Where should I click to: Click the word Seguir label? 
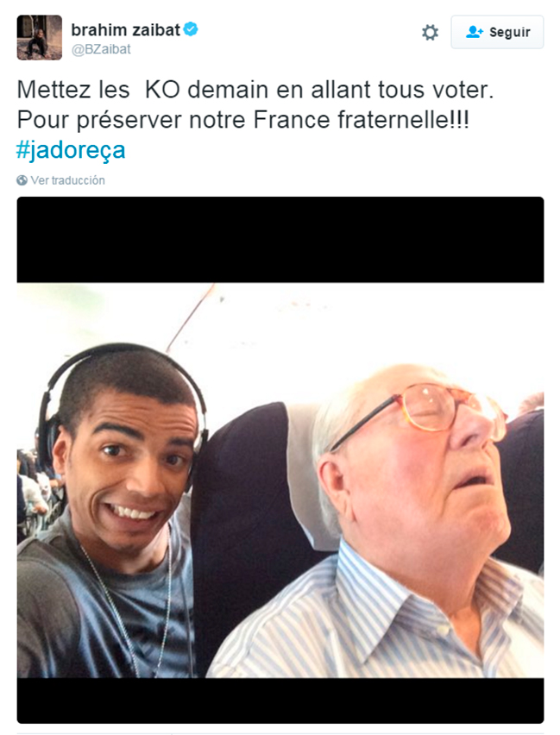(510, 32)
